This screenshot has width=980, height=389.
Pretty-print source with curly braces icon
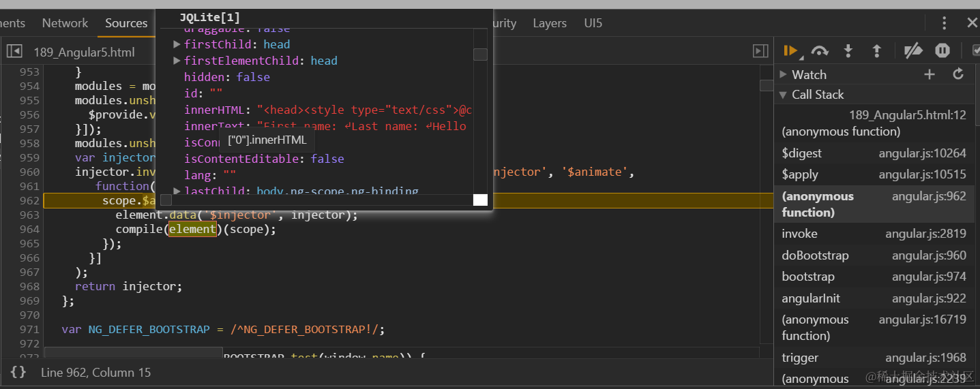(18, 372)
